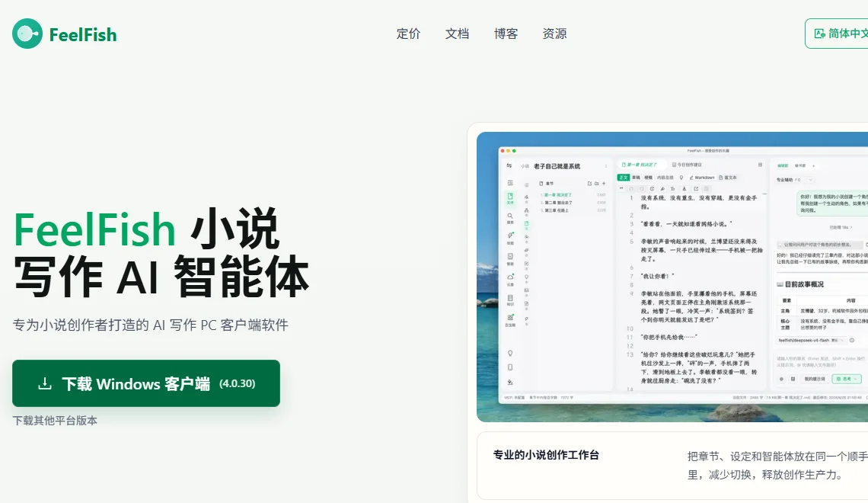The image size is (868, 503).
Task: Select the 正文 tab in preview editor
Action: (x=624, y=178)
